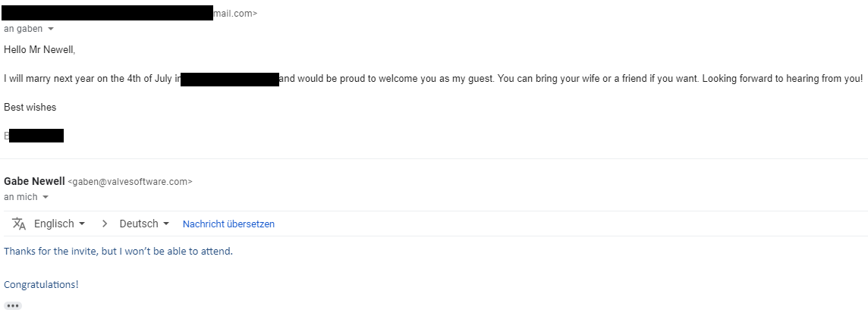Screen dimensions: 868x316
Task: Click the Nachricht übersetzen link
Action: [228, 224]
